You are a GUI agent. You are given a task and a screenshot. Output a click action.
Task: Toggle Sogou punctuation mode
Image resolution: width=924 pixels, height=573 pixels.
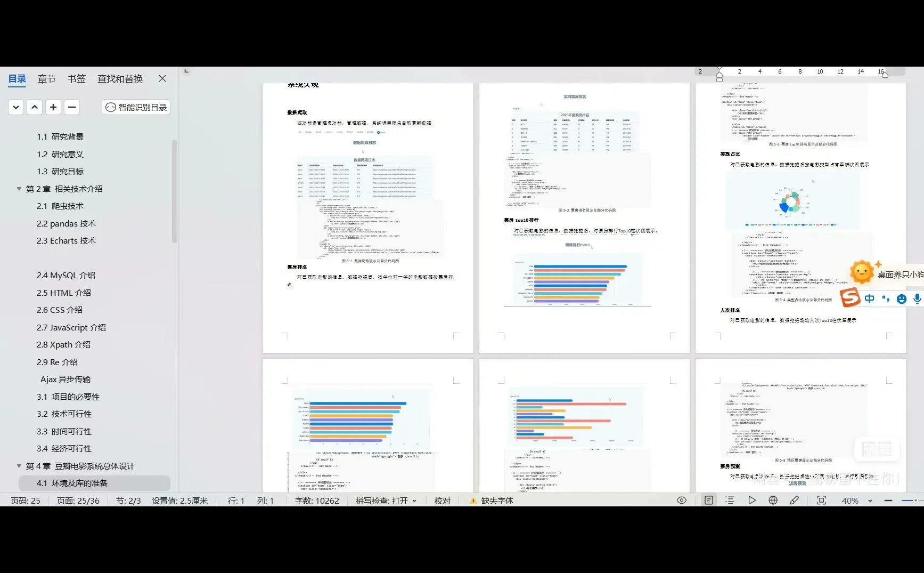(x=886, y=299)
